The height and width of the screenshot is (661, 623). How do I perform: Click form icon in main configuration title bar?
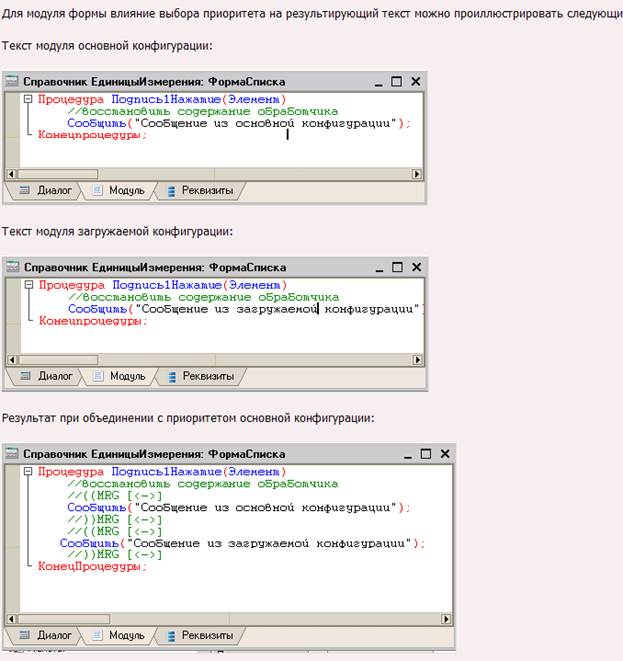[x=12, y=81]
